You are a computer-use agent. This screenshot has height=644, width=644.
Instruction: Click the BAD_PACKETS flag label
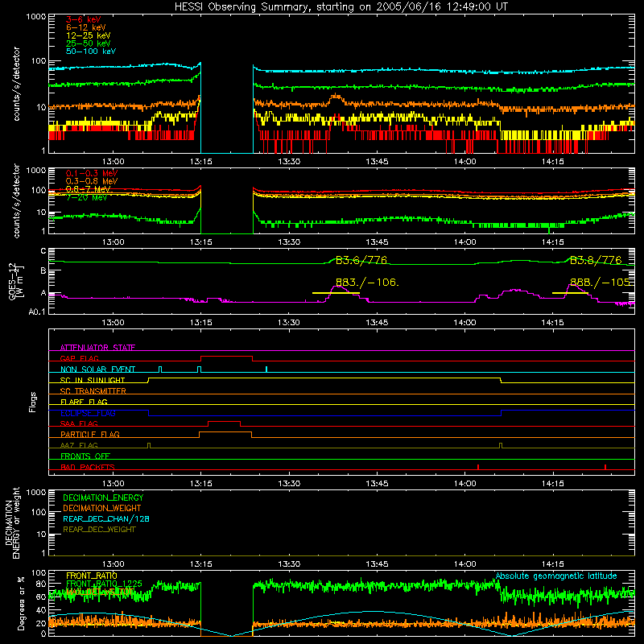point(88,467)
